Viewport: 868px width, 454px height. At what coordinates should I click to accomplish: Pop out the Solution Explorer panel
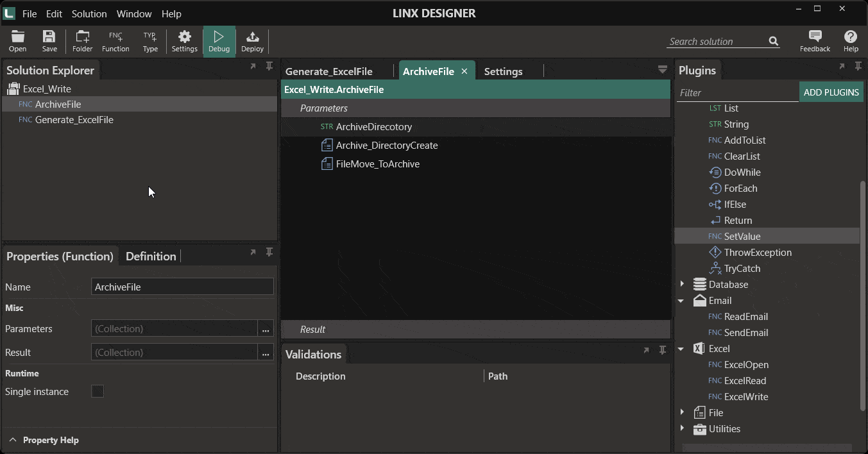[253, 66]
